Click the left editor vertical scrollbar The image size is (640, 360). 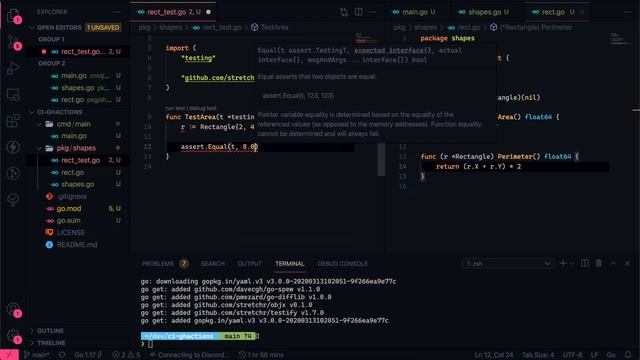[x=381, y=159]
